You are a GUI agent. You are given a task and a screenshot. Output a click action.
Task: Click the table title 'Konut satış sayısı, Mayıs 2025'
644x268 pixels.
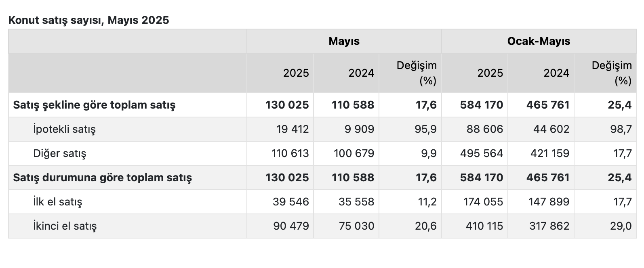88,20
